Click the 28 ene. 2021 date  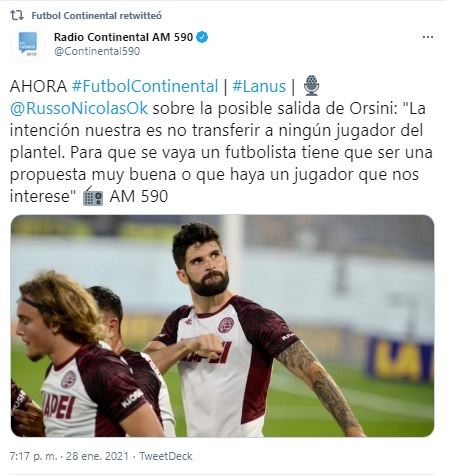tap(97, 456)
